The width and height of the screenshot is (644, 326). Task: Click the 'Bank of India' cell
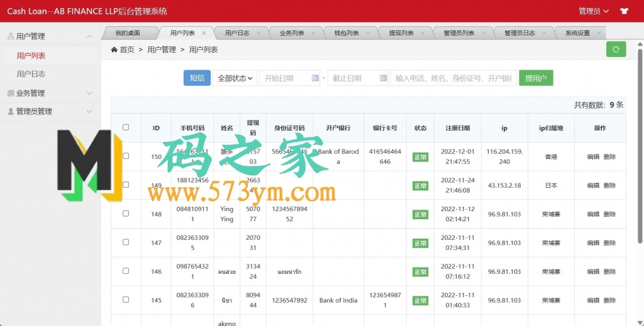[x=338, y=300]
